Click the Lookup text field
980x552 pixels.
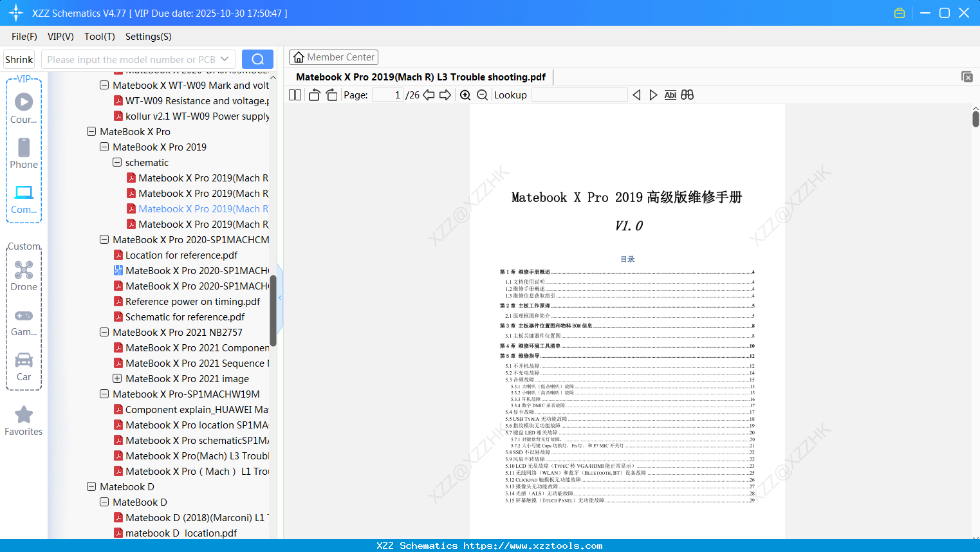[579, 95]
